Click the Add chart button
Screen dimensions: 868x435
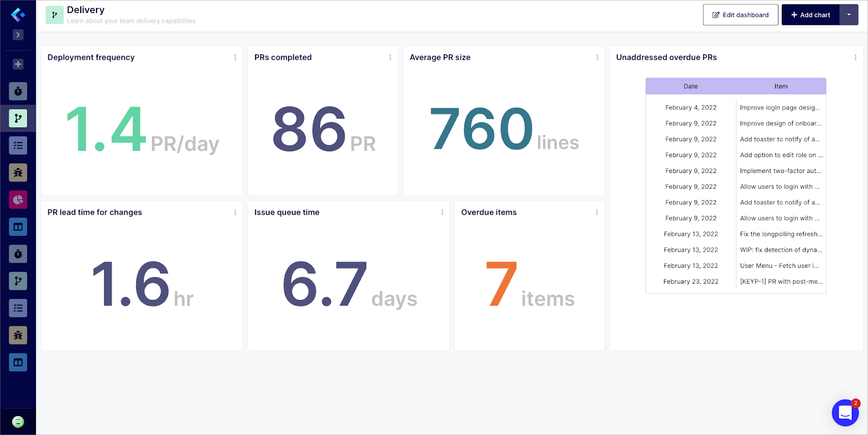pyautogui.click(x=810, y=15)
